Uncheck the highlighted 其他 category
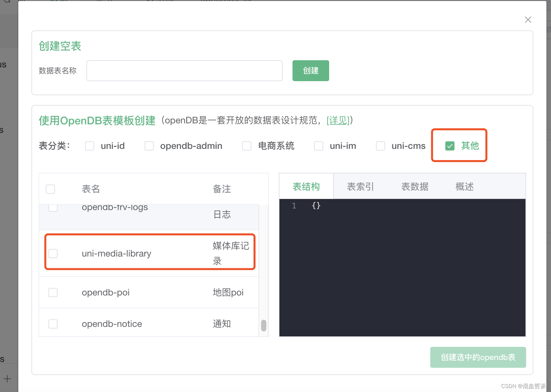 pyautogui.click(x=450, y=146)
